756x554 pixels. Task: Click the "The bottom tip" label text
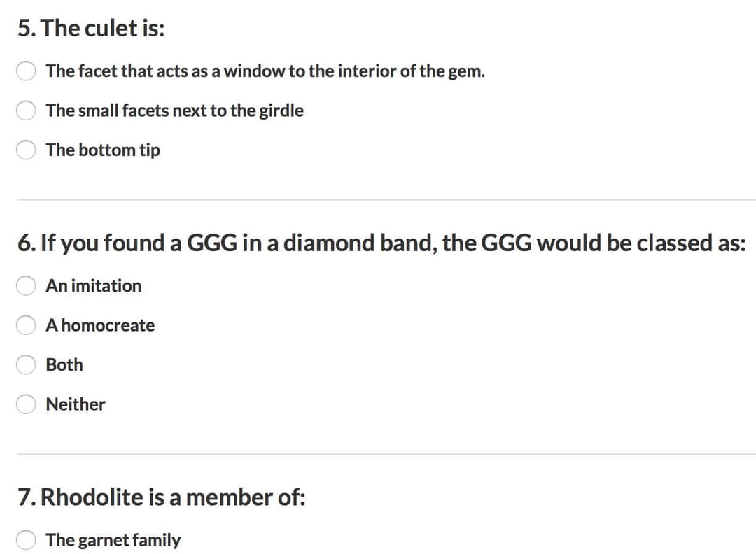click(x=102, y=150)
